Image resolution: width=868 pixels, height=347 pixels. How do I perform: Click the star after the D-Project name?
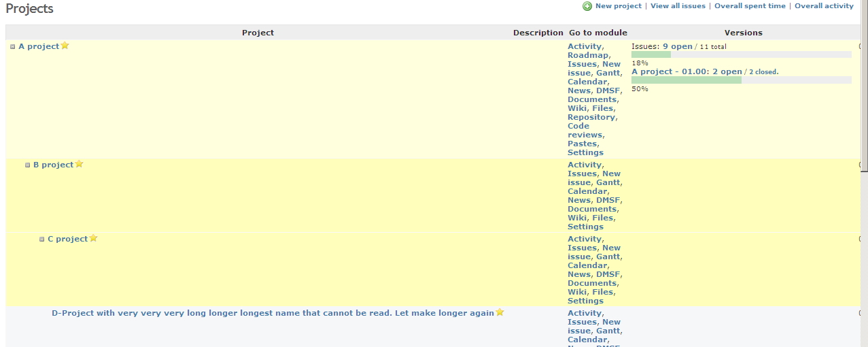pyautogui.click(x=500, y=312)
